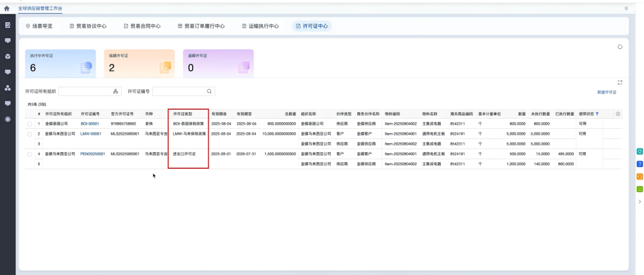
Task: Click the home icon in top-left corner
Action: pyautogui.click(x=7, y=8)
